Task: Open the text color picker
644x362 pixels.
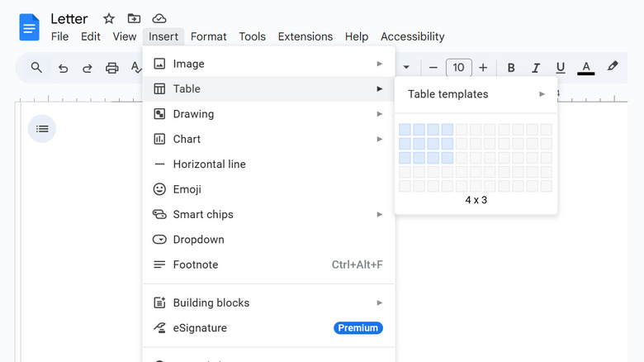Action: click(586, 68)
